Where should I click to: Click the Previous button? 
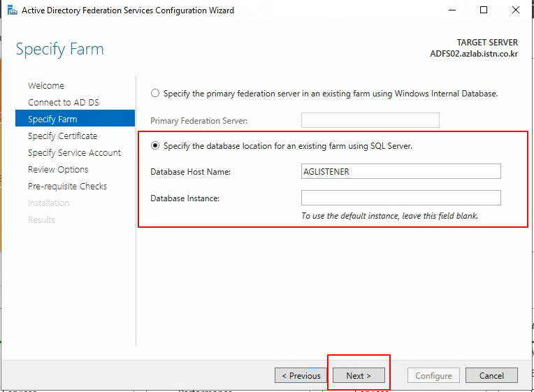(x=301, y=375)
